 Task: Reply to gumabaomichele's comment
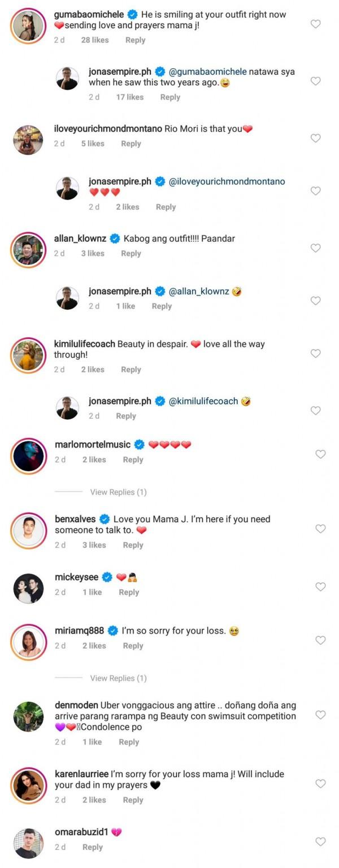pos(135,40)
